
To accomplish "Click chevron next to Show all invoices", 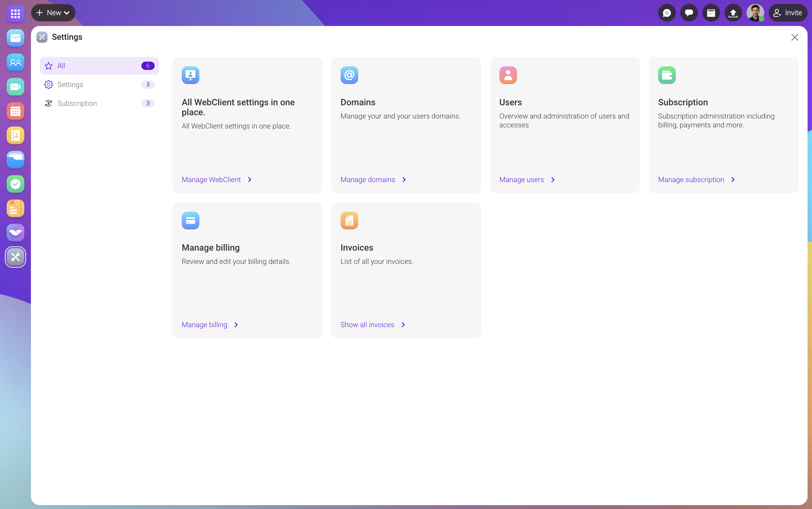I will [x=403, y=325].
